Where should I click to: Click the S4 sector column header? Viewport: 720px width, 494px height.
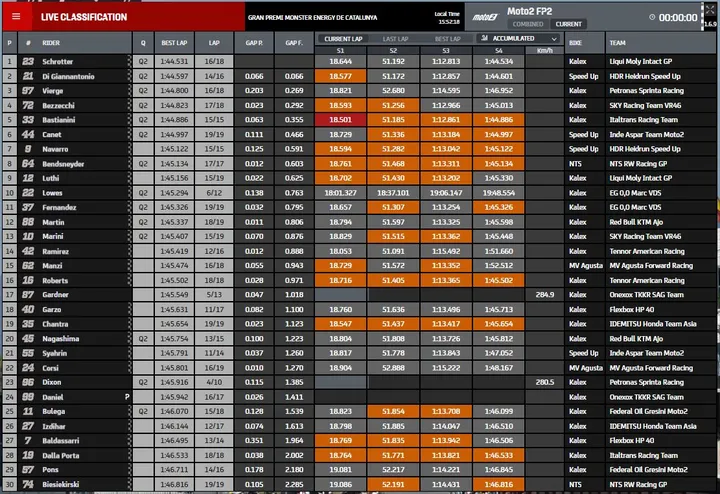click(x=499, y=51)
